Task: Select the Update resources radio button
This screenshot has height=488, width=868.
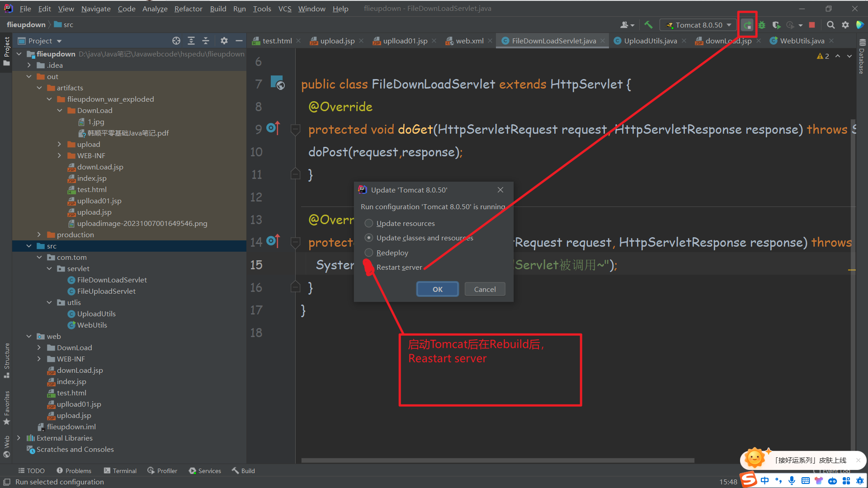Action: 369,223
